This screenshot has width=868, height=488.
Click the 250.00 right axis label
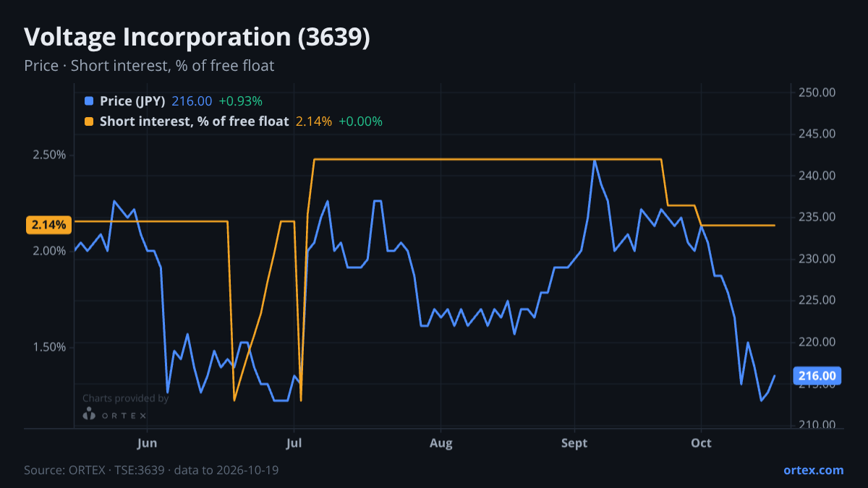[817, 93]
